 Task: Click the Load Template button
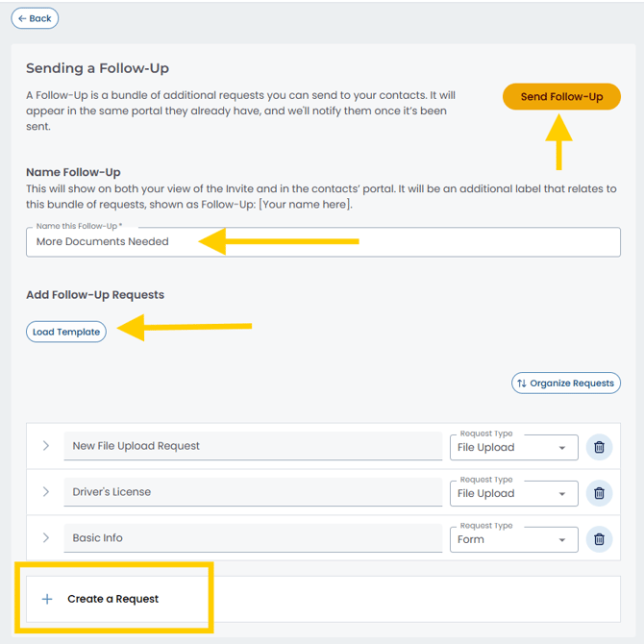pyautogui.click(x=66, y=332)
